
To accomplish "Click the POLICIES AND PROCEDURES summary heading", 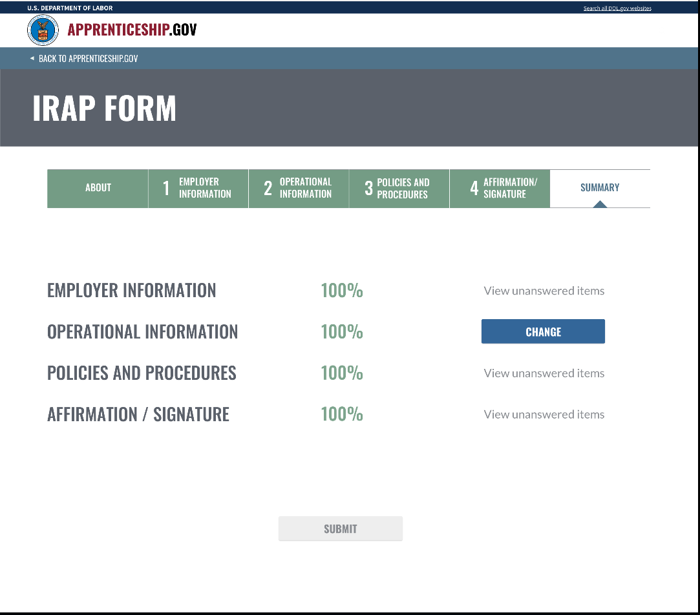I will coord(142,373).
